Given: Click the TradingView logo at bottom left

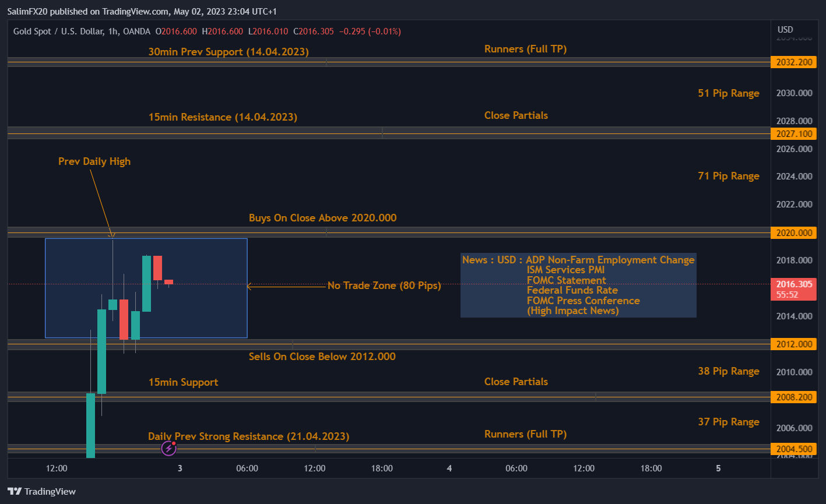Looking at the screenshot, I should tap(41, 491).
